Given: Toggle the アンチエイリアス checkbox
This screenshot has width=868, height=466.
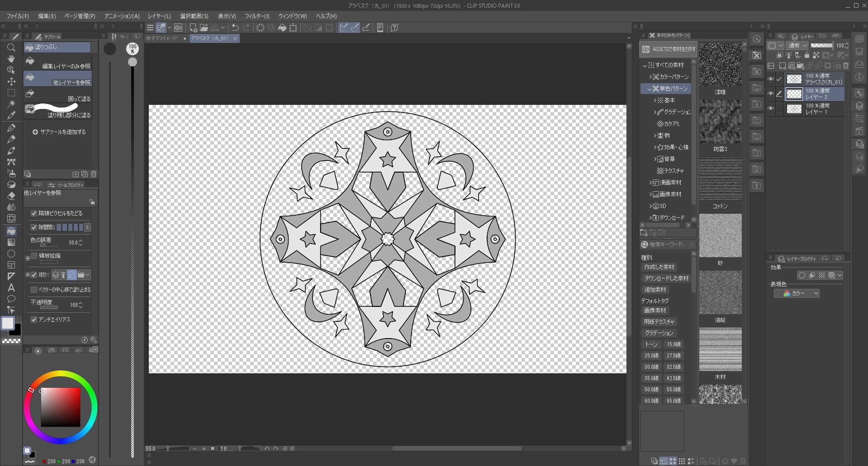Looking at the screenshot, I should [34, 320].
